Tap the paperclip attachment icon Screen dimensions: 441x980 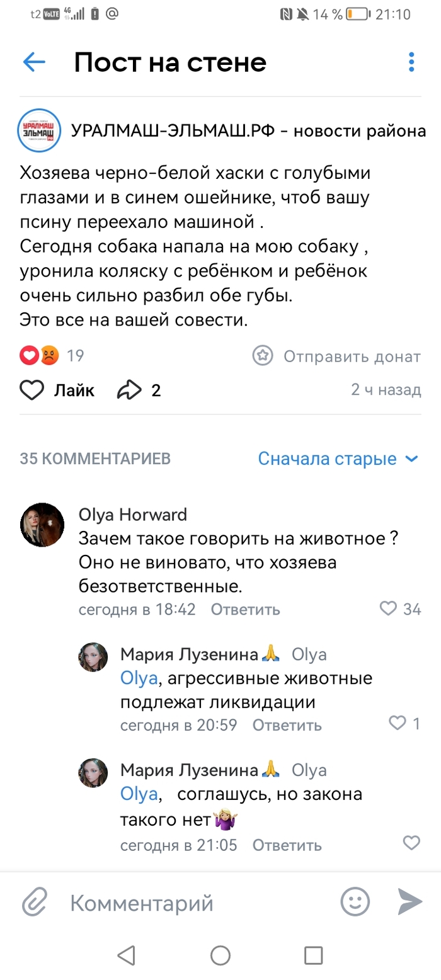click(35, 903)
